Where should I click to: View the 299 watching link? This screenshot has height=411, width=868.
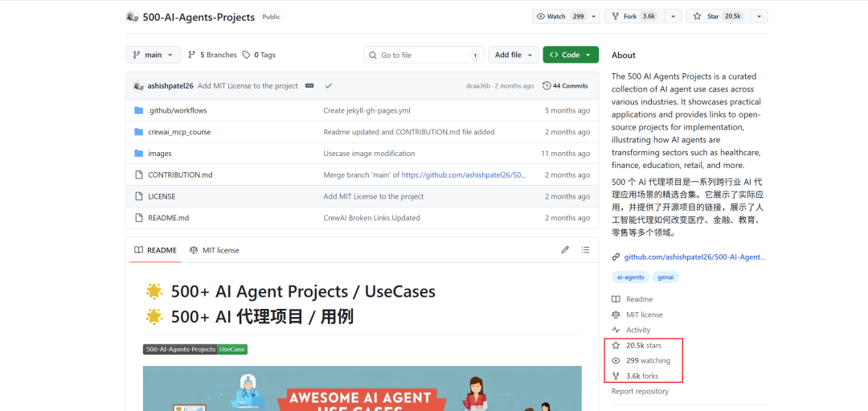tap(641, 360)
